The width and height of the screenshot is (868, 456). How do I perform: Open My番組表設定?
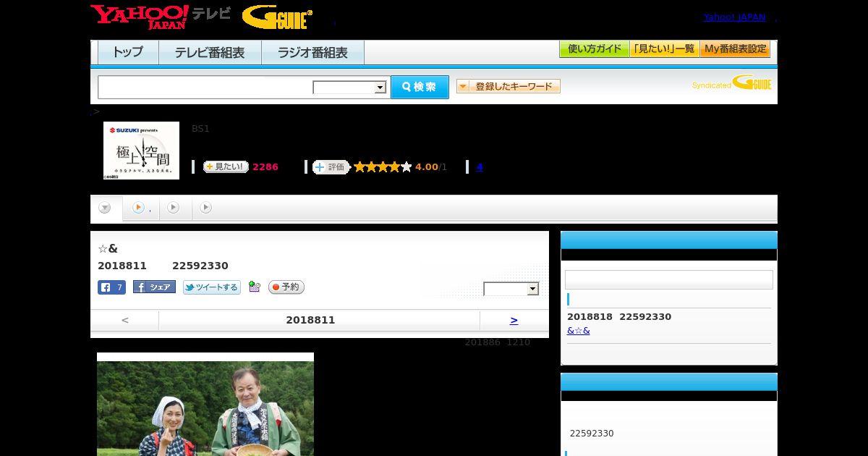pos(735,49)
